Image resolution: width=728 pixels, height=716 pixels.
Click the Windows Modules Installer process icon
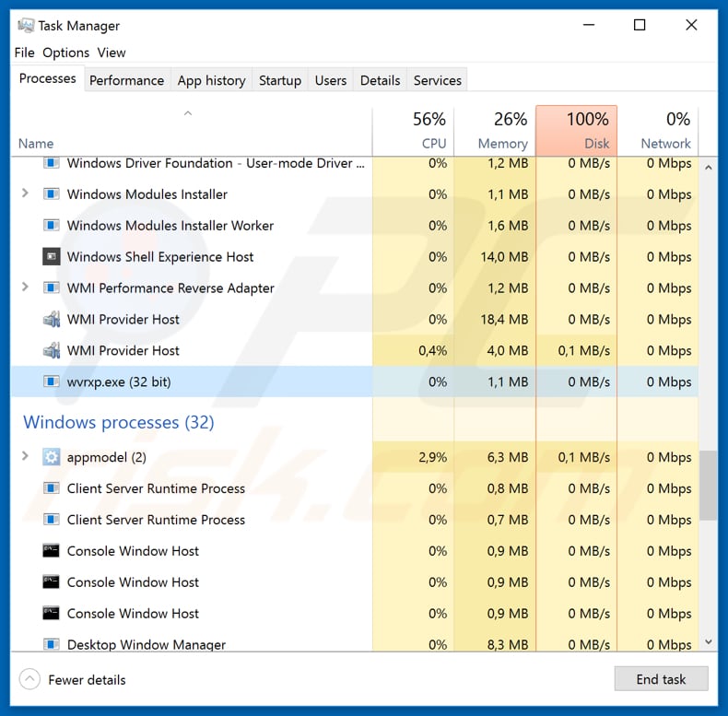[x=52, y=194]
